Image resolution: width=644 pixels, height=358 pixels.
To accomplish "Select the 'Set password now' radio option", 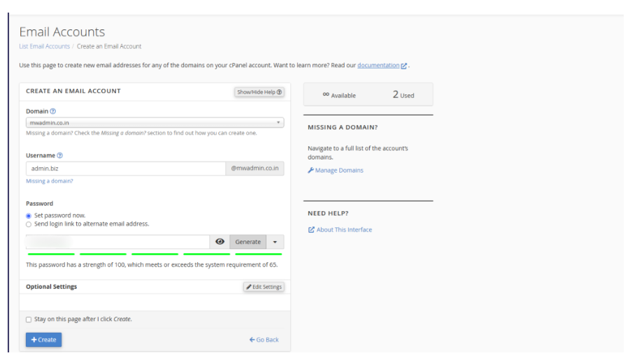I will point(29,215).
